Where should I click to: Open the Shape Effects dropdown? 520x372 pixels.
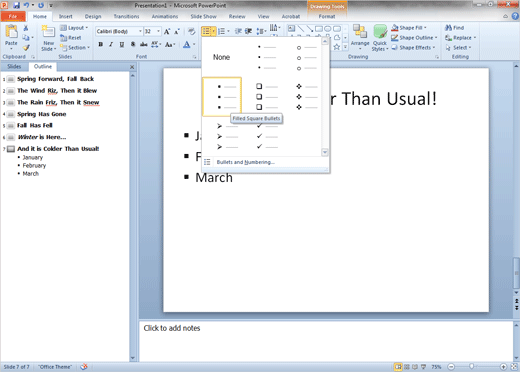pos(413,48)
